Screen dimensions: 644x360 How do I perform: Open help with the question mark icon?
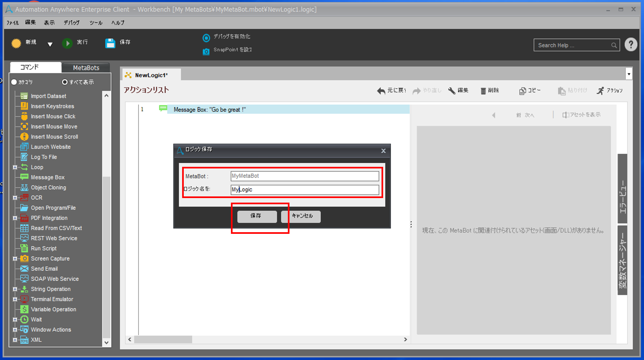[631, 45]
